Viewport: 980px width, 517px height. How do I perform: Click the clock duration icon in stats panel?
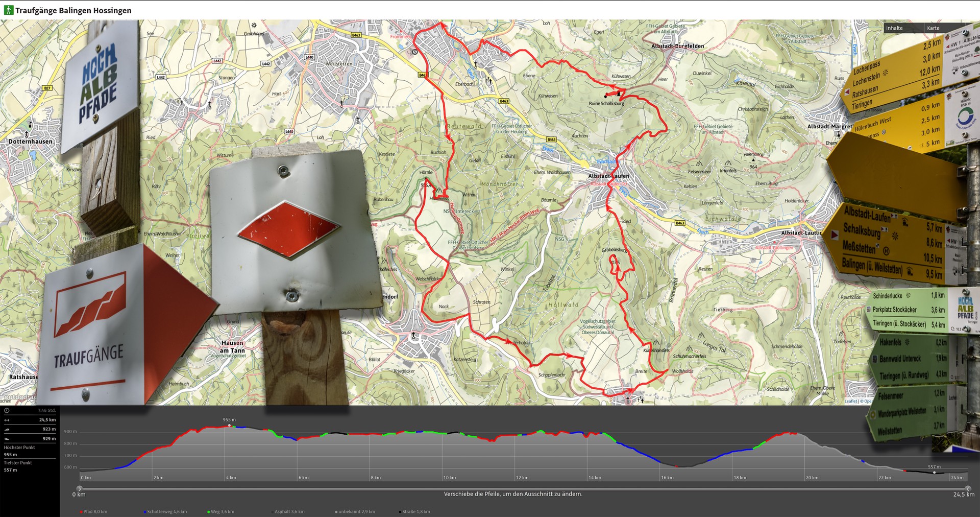click(7, 410)
